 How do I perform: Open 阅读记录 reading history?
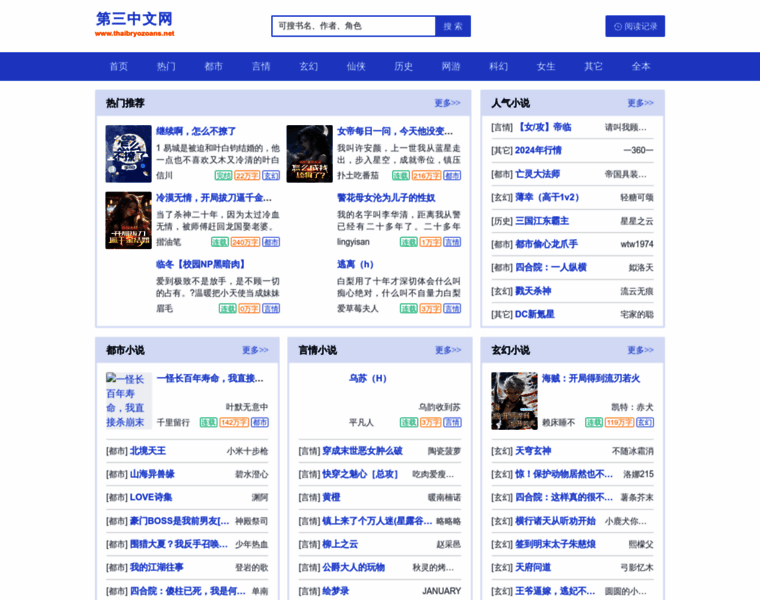[x=635, y=26]
